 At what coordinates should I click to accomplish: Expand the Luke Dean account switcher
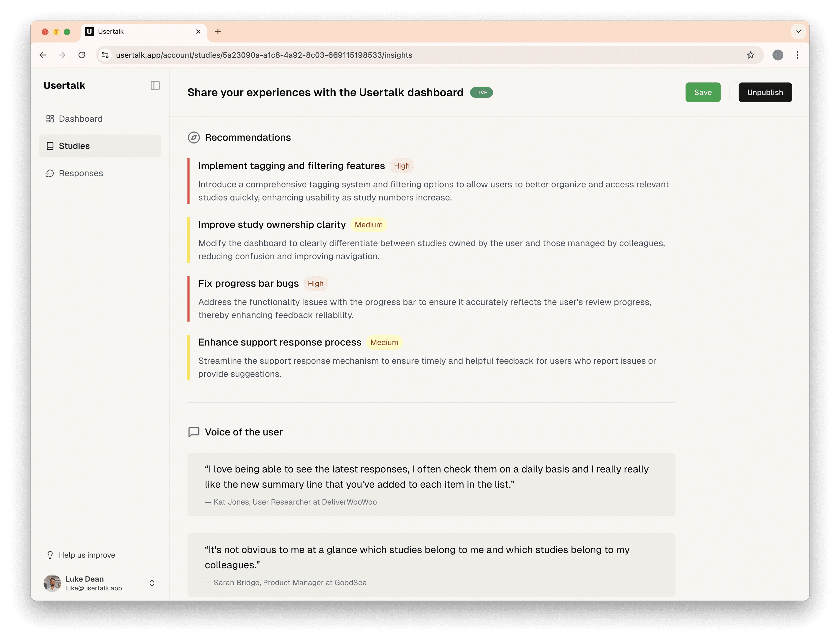point(152,583)
